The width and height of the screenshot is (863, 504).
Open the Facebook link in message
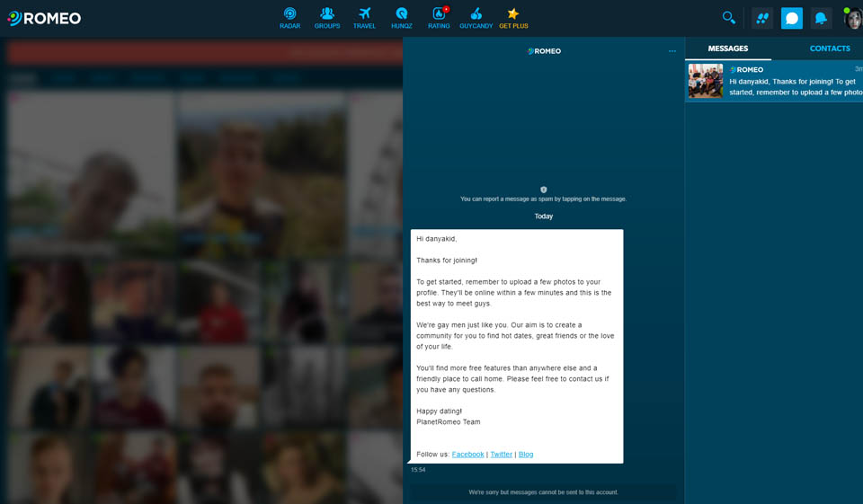(x=467, y=455)
